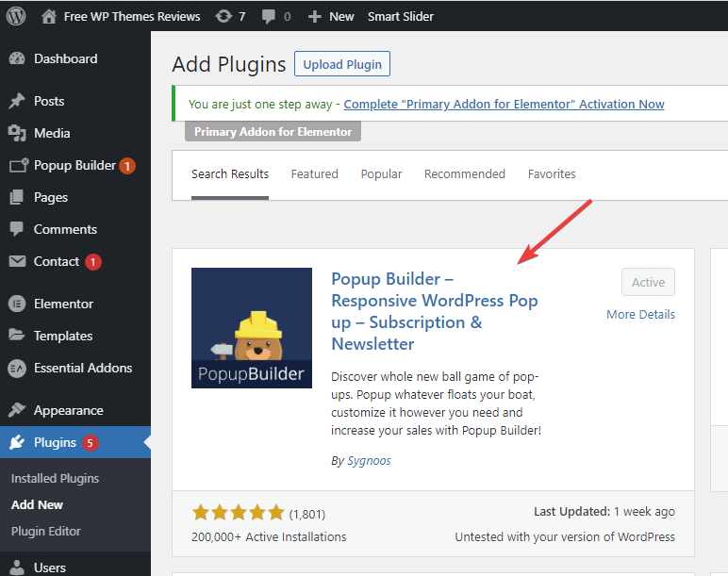Click the Plugins plug icon
Screen dimensions: 728x576
coord(17,442)
